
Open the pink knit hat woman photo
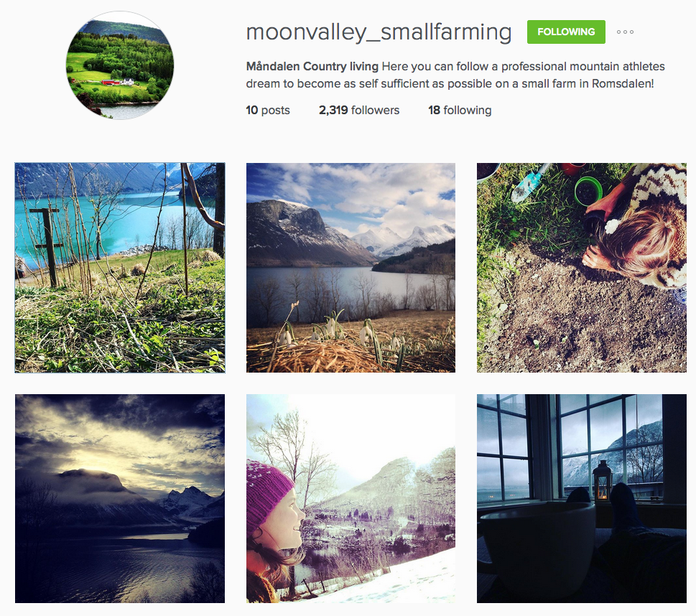click(x=351, y=498)
